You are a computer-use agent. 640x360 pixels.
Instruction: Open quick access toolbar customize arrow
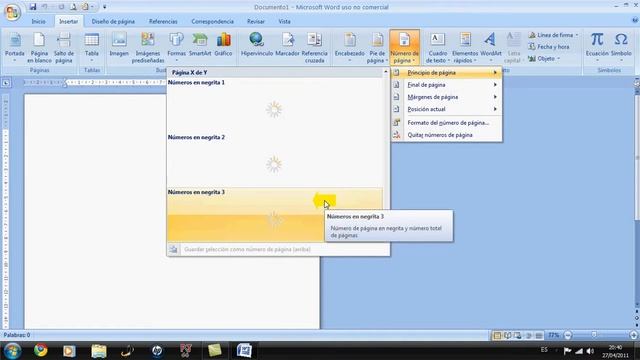(x=104, y=7)
